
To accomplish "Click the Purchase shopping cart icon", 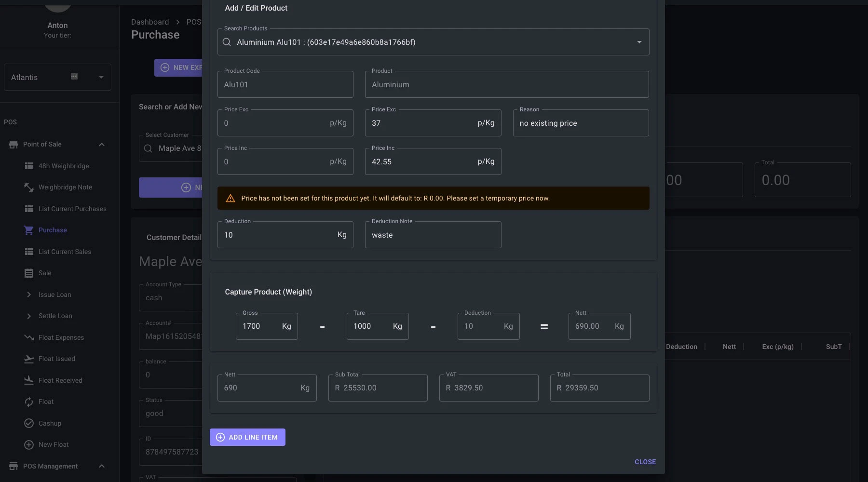I will tap(29, 230).
